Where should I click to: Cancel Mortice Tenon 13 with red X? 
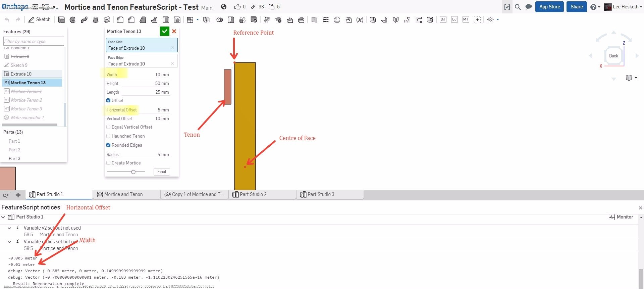[174, 31]
